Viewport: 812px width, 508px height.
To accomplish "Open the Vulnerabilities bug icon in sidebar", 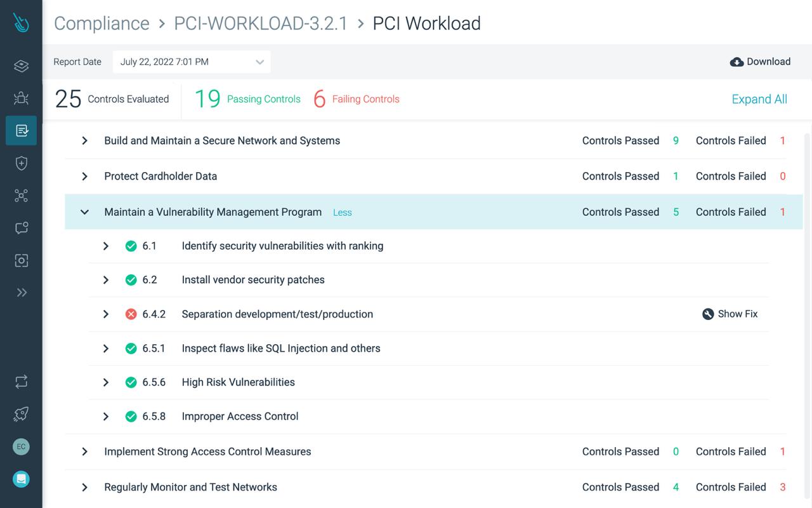I will [x=21, y=98].
